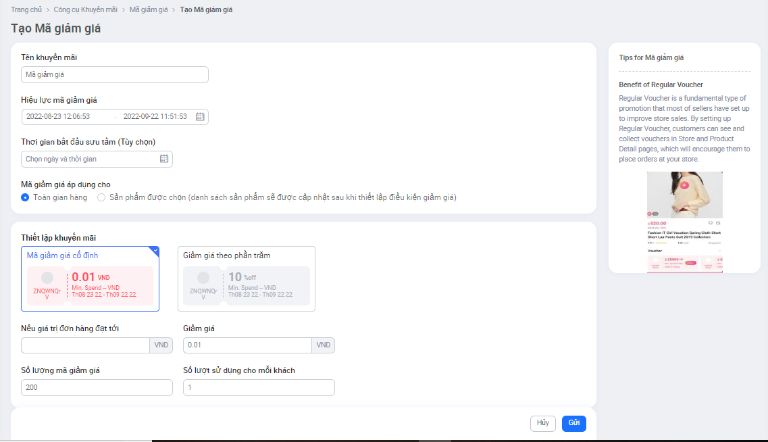Open calendar icon in collection start time field
Image resolution: width=768 pixels, height=442 pixels.
164,159
